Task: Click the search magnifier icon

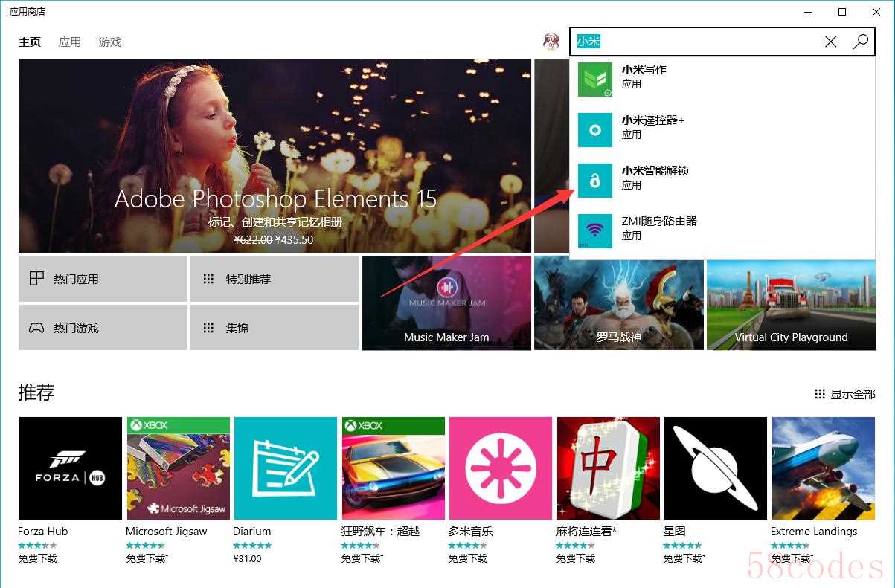Action: pos(861,42)
